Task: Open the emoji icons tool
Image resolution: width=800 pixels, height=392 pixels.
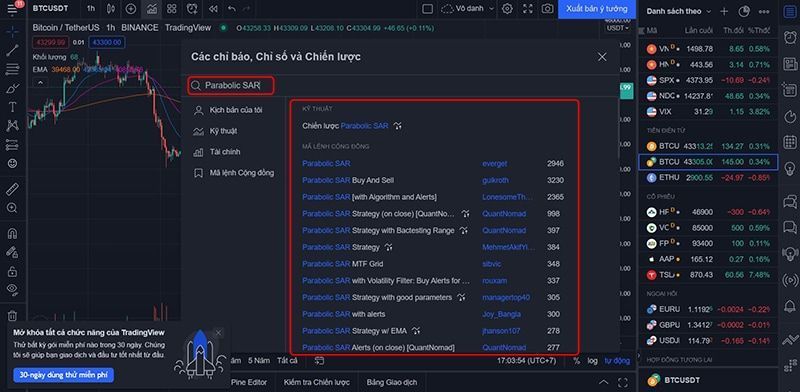Action: (12, 163)
